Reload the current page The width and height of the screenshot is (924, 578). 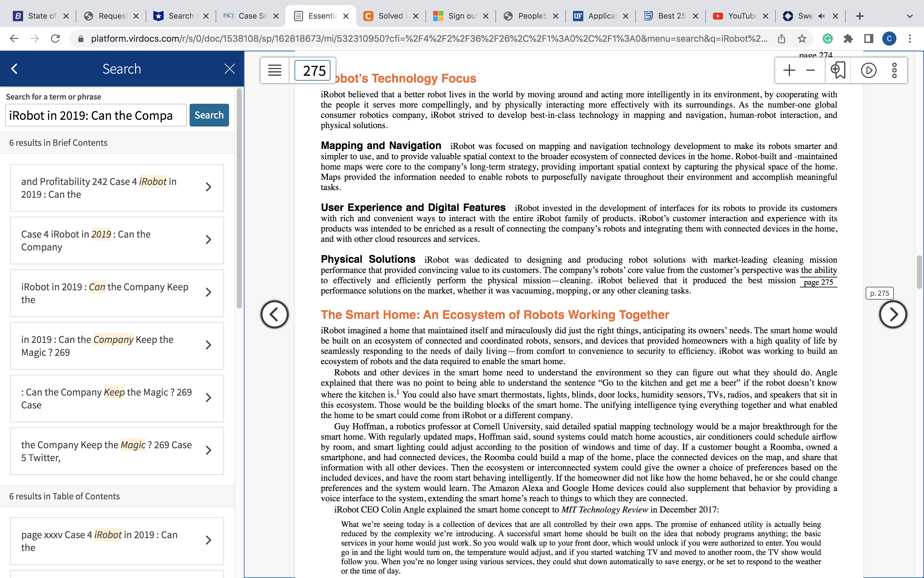pyautogui.click(x=56, y=39)
